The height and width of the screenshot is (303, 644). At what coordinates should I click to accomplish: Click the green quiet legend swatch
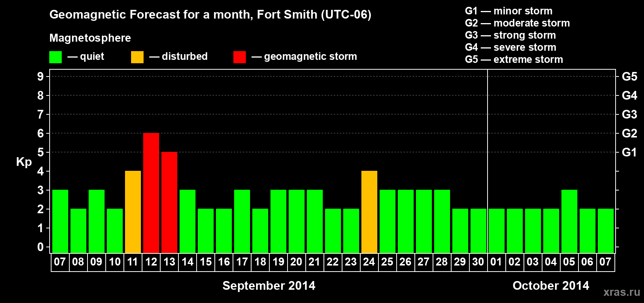55,57
